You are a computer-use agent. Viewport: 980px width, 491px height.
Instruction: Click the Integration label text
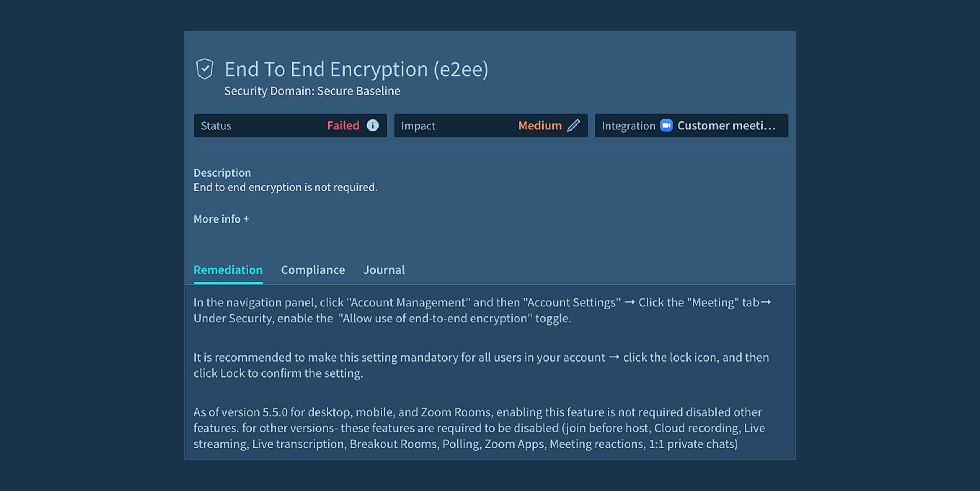(x=628, y=126)
